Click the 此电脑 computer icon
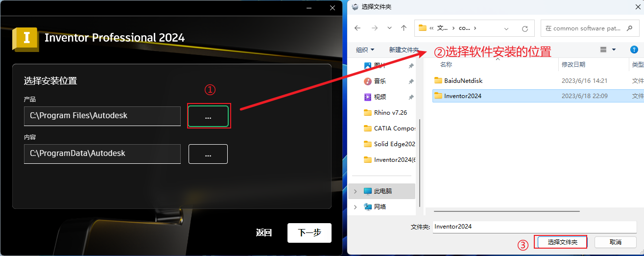Viewport: 644px width, 256px height. tap(368, 191)
